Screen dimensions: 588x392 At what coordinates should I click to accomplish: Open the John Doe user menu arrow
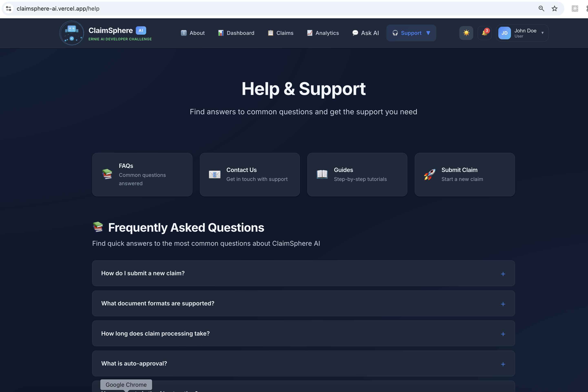542,33
